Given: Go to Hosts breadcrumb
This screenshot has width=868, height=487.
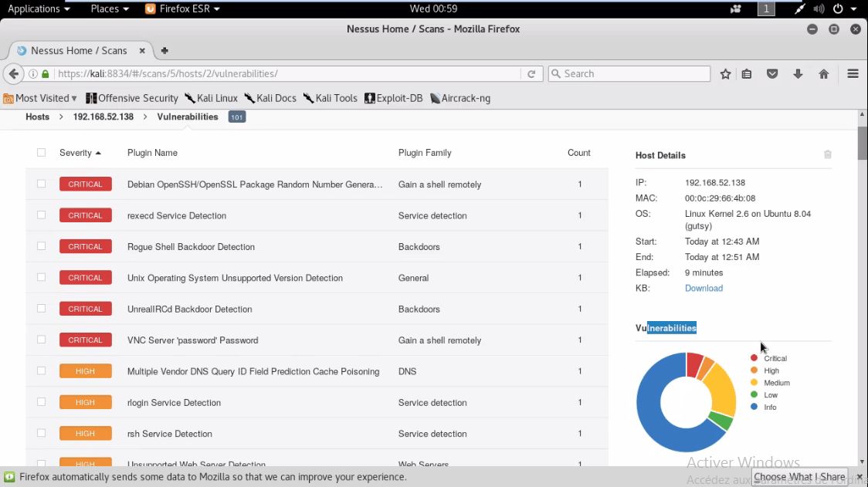Looking at the screenshot, I should point(37,117).
